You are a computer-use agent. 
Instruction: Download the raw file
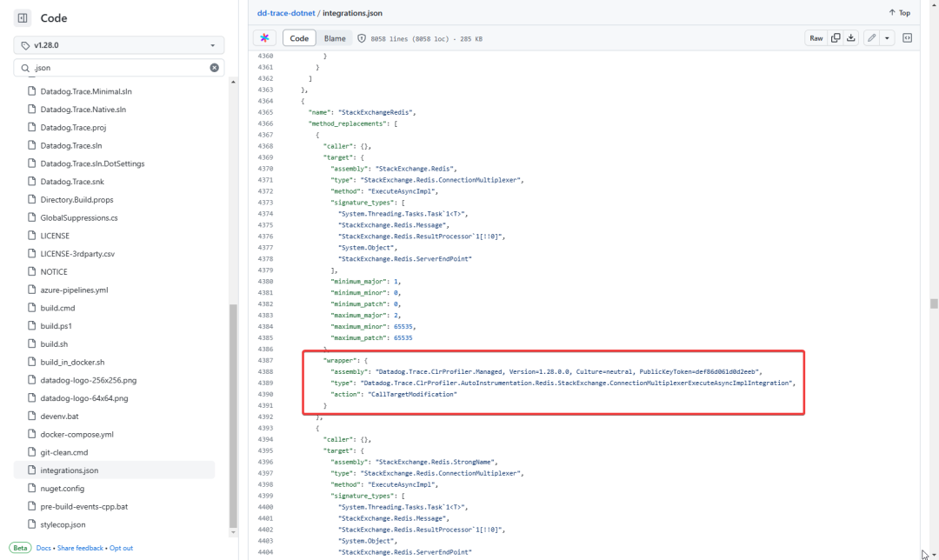pos(851,38)
